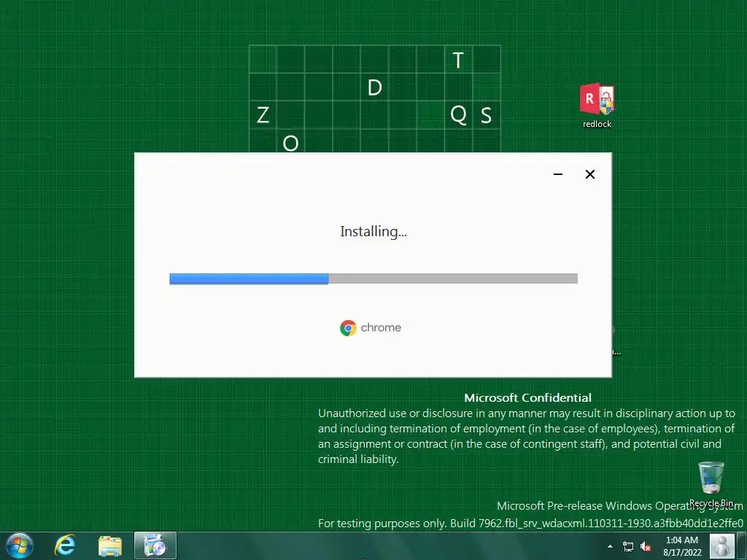Select the Recycle Bin desktop icon
This screenshot has width=747, height=560.
[x=711, y=484]
